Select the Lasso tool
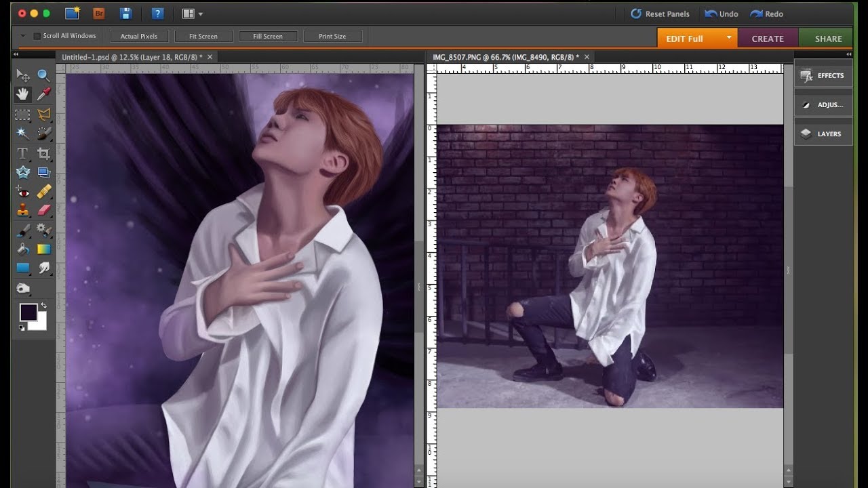868x488 pixels. pyautogui.click(x=43, y=115)
